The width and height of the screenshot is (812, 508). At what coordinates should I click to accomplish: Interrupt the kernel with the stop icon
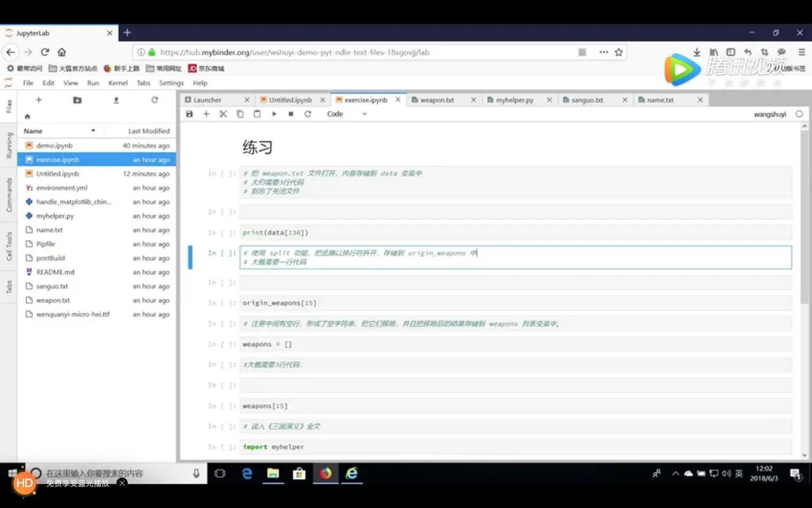[x=291, y=114]
